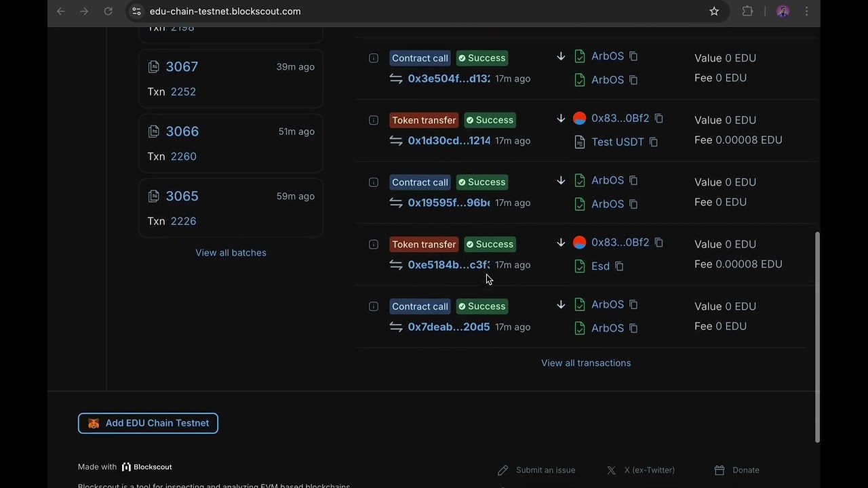Screen dimensions: 868x488
Task: Open sender ArbOS link of 0x3e504f transaction
Action: 607,56
